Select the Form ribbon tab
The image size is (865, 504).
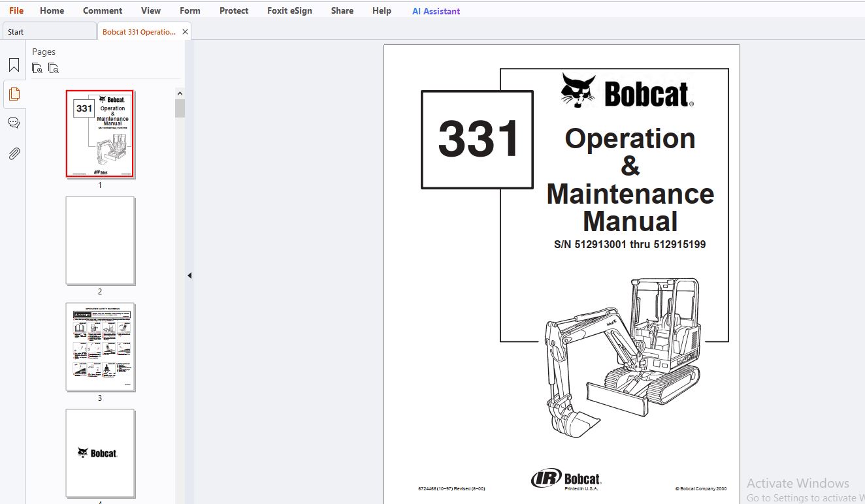[x=190, y=10]
